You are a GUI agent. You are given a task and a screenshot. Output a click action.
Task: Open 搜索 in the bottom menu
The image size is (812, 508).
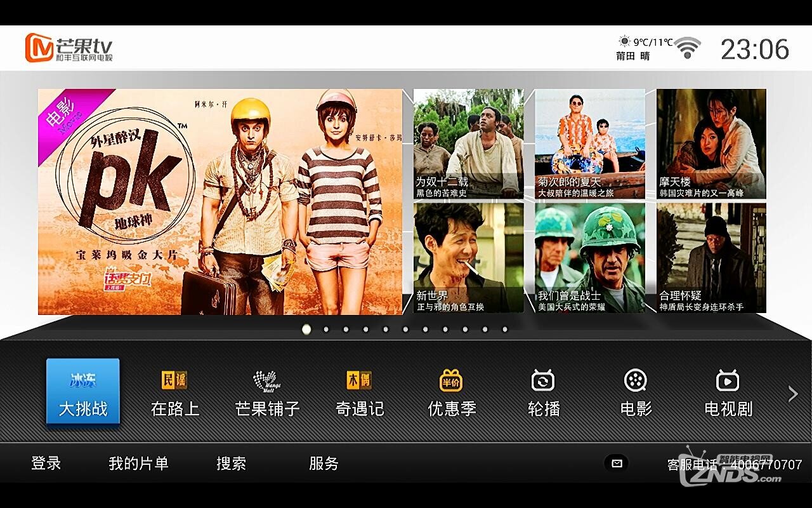[231, 464]
